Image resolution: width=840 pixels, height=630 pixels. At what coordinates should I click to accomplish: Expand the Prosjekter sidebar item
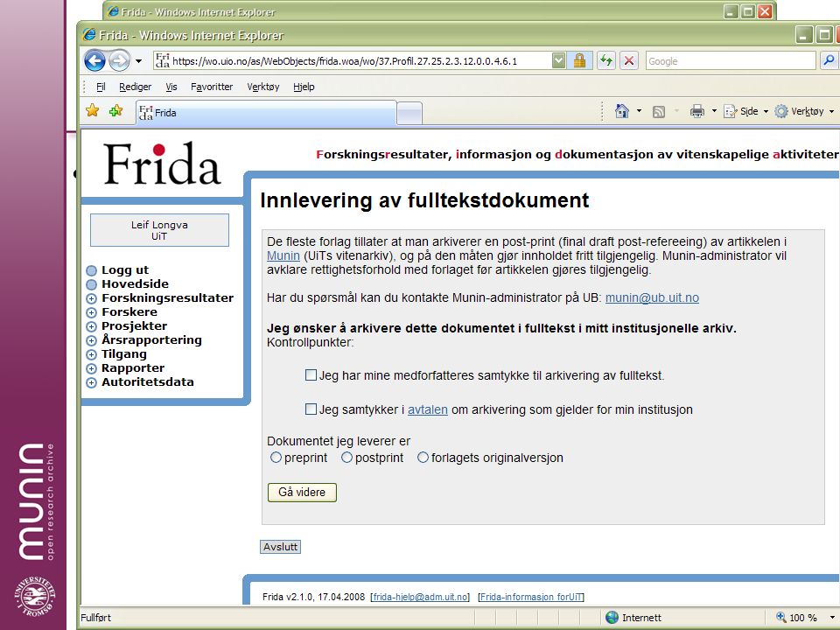coord(92,326)
